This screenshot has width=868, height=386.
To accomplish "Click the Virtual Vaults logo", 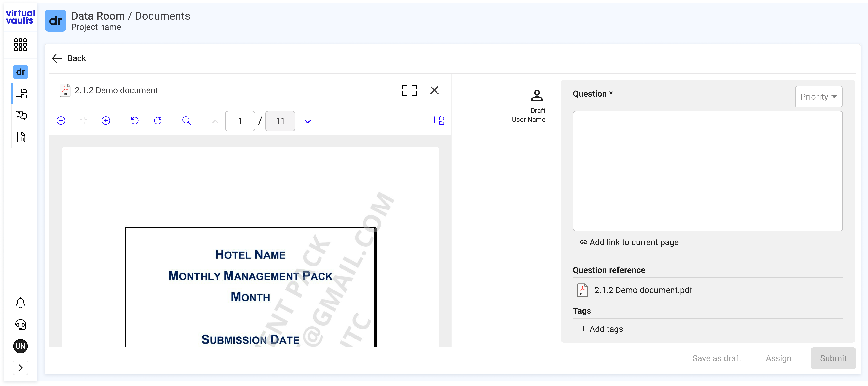I will click(20, 17).
